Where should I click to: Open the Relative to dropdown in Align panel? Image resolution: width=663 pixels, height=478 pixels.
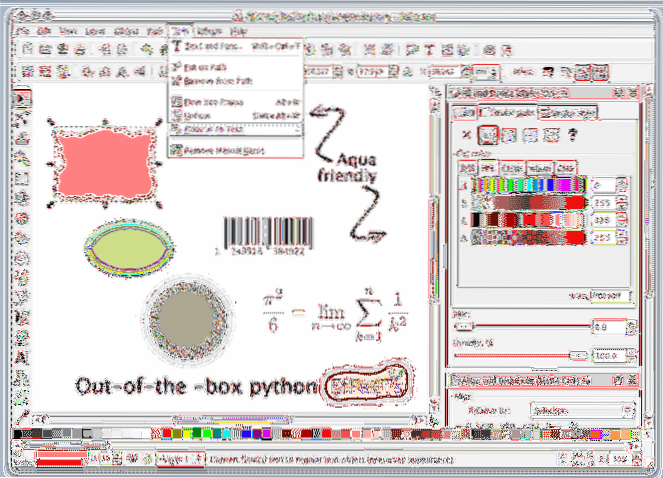click(x=583, y=410)
